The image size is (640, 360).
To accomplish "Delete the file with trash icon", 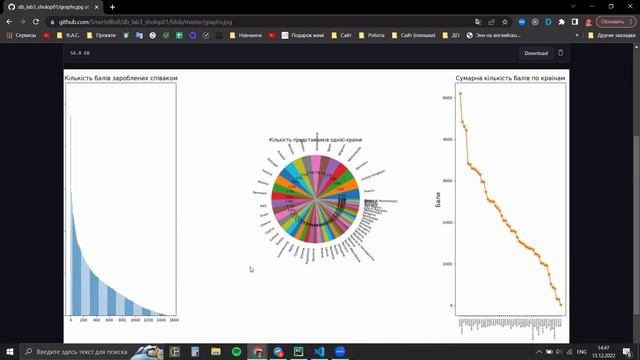I will tap(561, 53).
